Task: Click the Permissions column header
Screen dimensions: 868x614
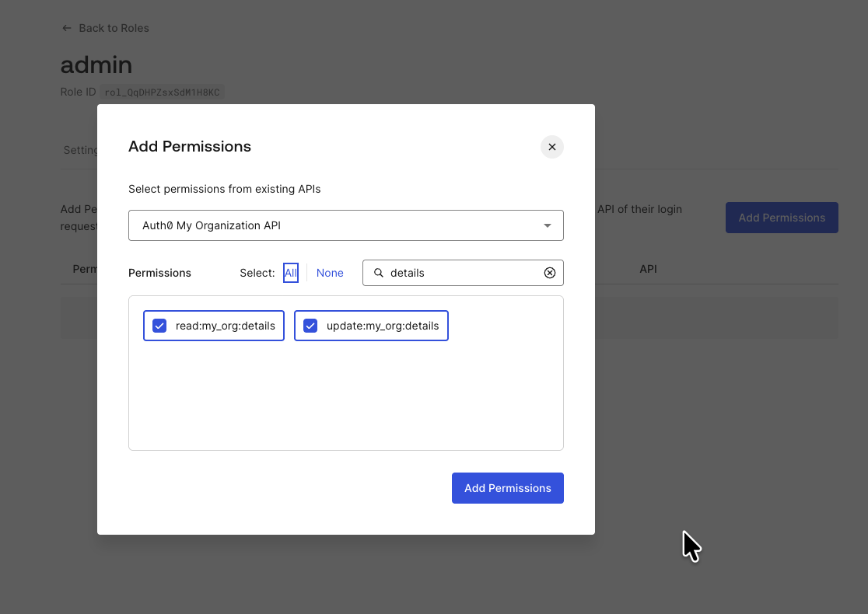Action: click(86, 269)
